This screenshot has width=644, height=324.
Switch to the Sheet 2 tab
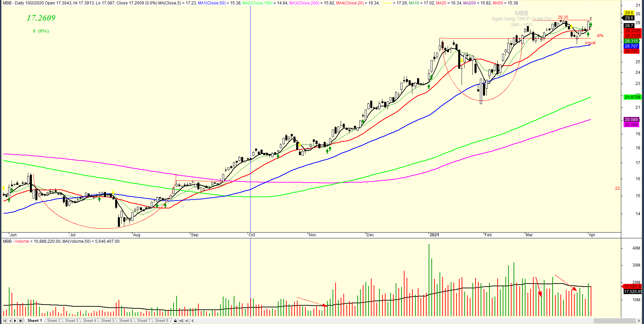tap(53, 321)
